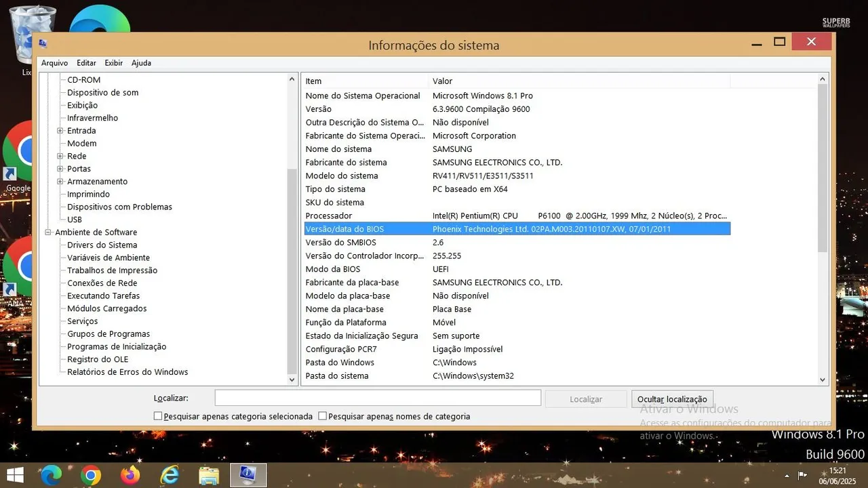This screenshot has height=488, width=868.
Task: Select the Processador row
Action: coord(517,216)
